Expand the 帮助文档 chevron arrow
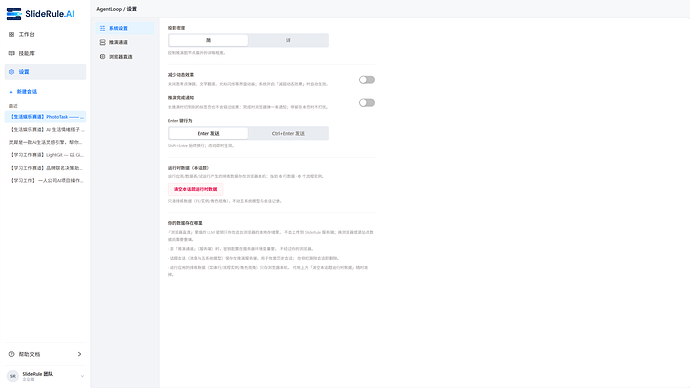 [79, 354]
